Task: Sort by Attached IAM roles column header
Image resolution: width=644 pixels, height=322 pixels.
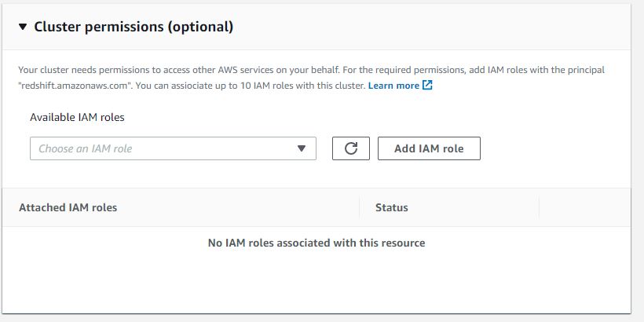Action: pos(68,208)
